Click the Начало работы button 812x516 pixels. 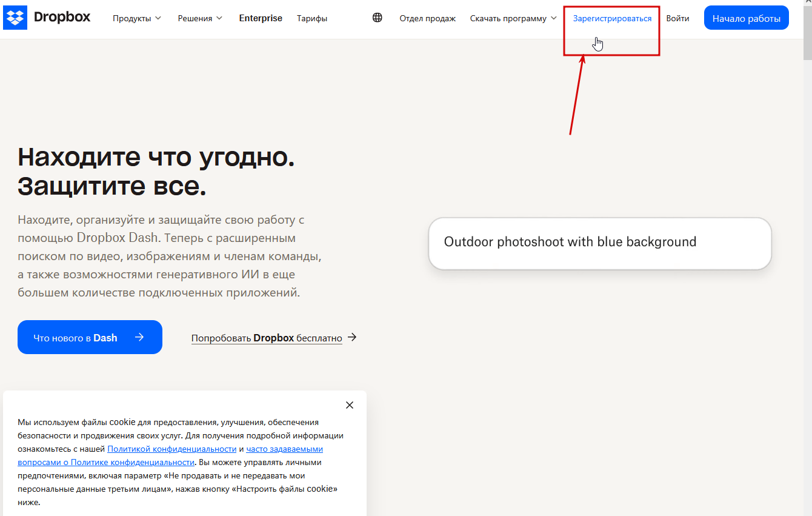747,18
